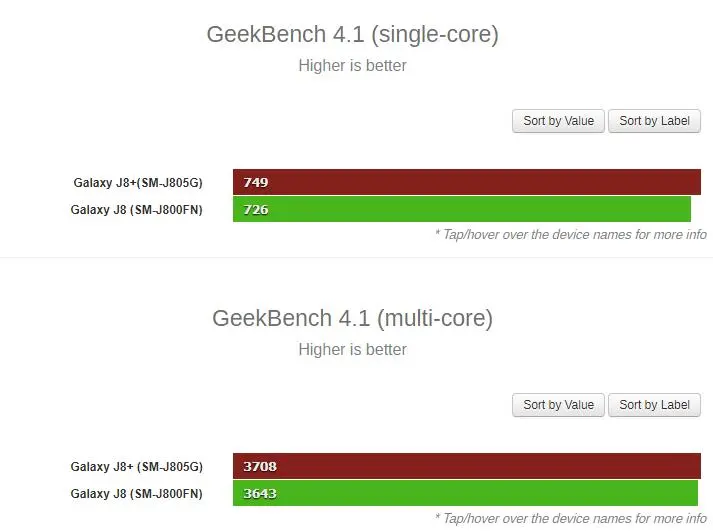Click the divider line between the two charts
713x532 pixels.
pyautogui.click(x=356, y=257)
